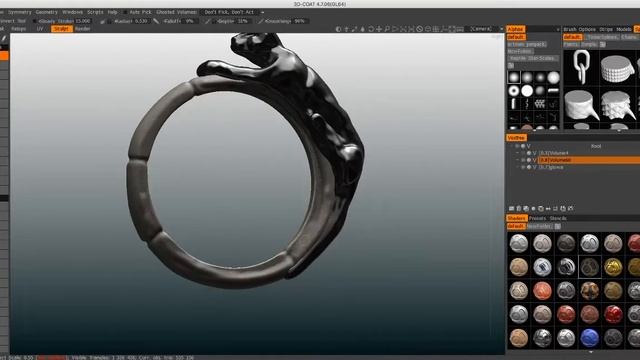Apply the blue shader ball

point(589,338)
